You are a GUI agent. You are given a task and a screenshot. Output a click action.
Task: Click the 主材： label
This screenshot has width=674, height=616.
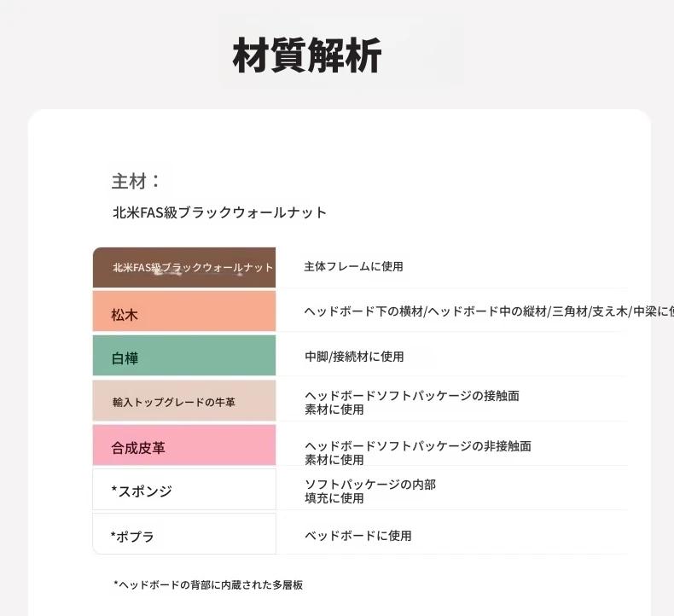(136, 181)
